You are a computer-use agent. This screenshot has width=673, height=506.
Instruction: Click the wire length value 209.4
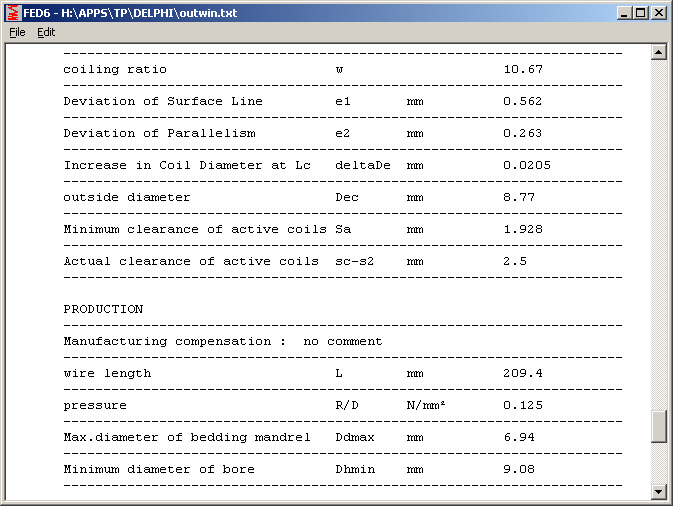pos(522,373)
